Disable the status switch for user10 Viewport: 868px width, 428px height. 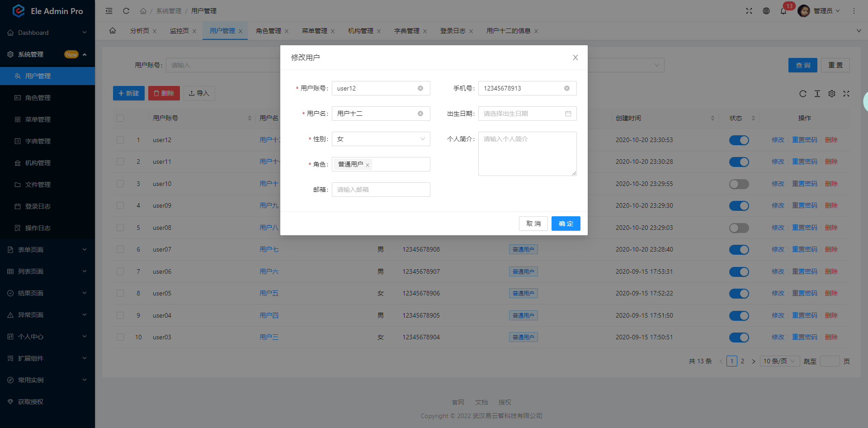click(739, 184)
